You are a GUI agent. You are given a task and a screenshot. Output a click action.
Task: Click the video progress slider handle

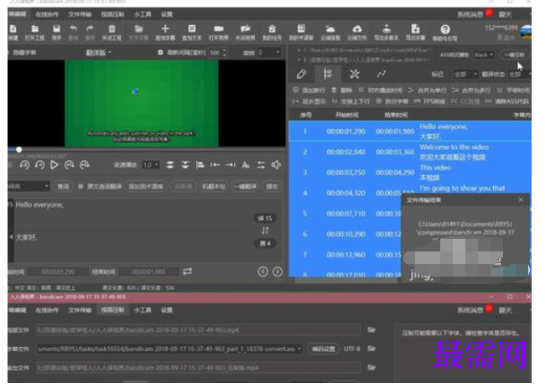19,149
